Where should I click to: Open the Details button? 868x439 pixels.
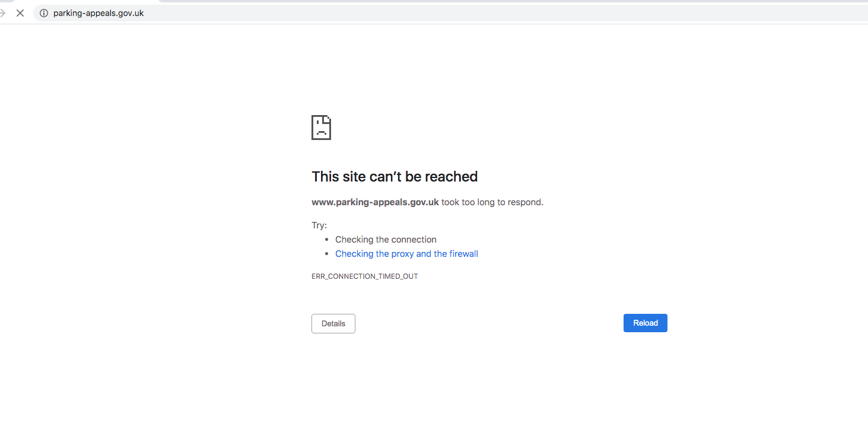tap(333, 323)
